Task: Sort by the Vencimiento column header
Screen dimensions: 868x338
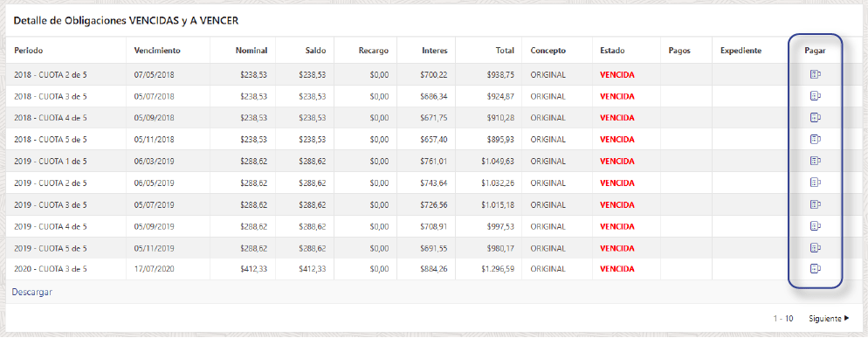Action: 157,51
